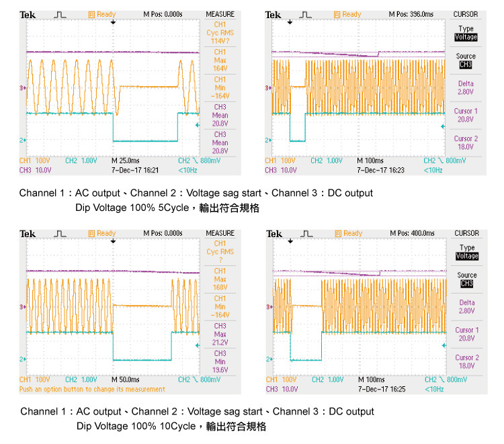Select Type Voltage option in top-right cursor menu
This screenshot has width=504, height=444.
click(466, 33)
